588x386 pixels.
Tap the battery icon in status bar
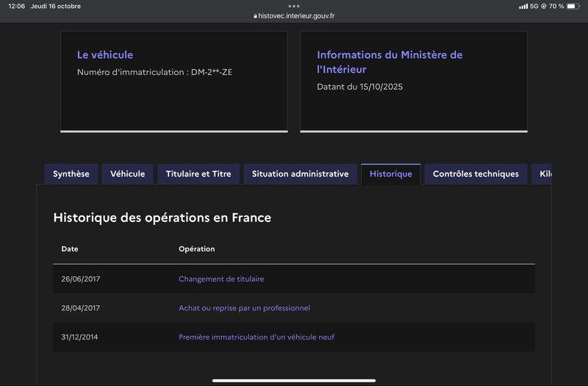pyautogui.click(x=573, y=7)
